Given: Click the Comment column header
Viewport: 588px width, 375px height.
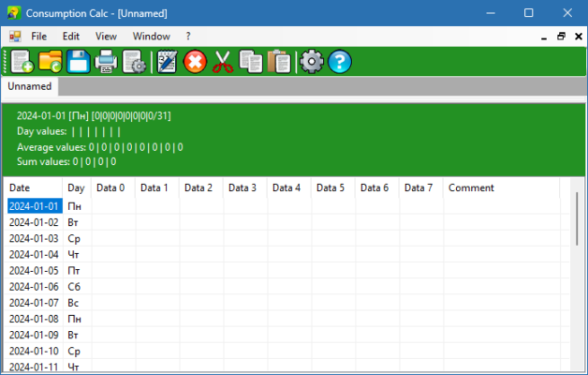Looking at the screenshot, I should pos(501,187).
